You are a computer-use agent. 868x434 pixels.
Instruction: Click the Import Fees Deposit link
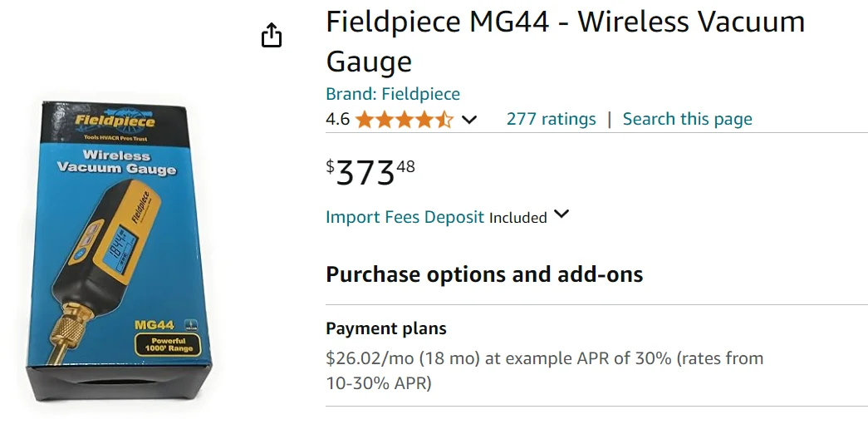tap(405, 217)
